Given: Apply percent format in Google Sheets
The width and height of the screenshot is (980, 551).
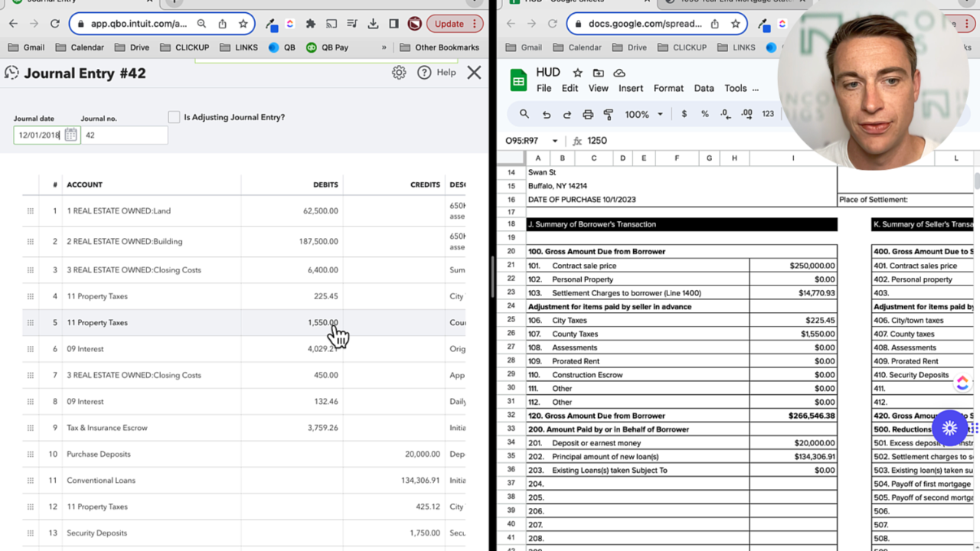Looking at the screenshot, I should 704,113.
